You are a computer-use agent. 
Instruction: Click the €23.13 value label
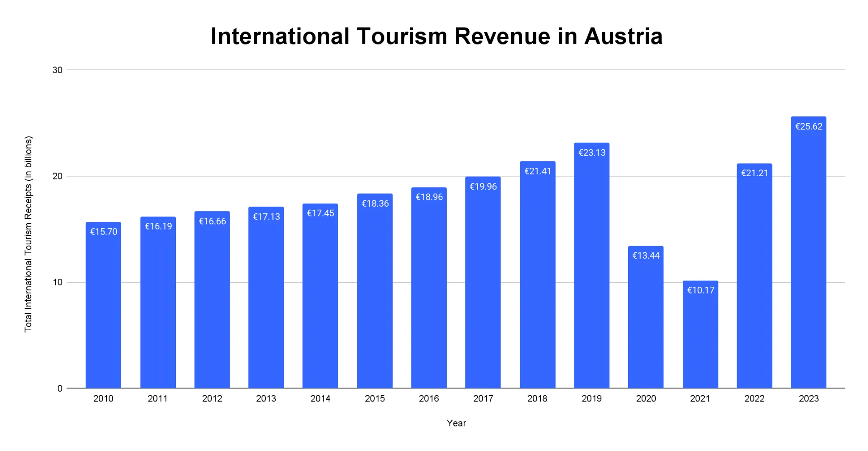(592, 152)
